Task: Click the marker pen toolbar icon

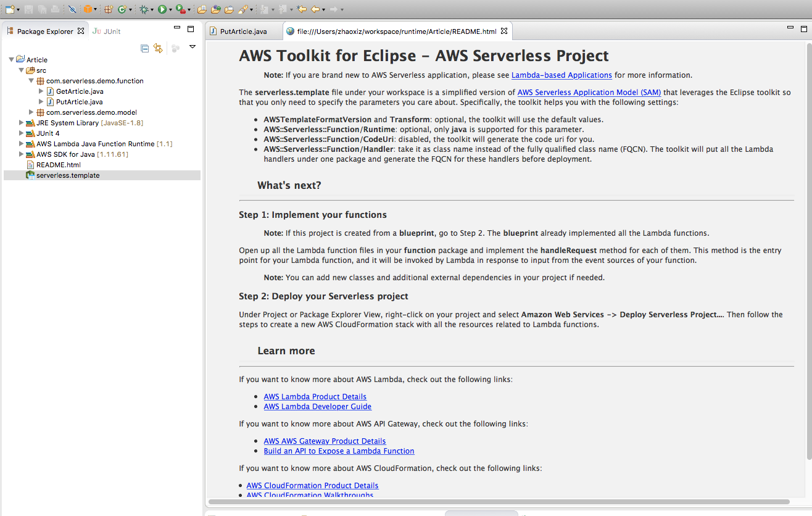Action: click(242, 9)
